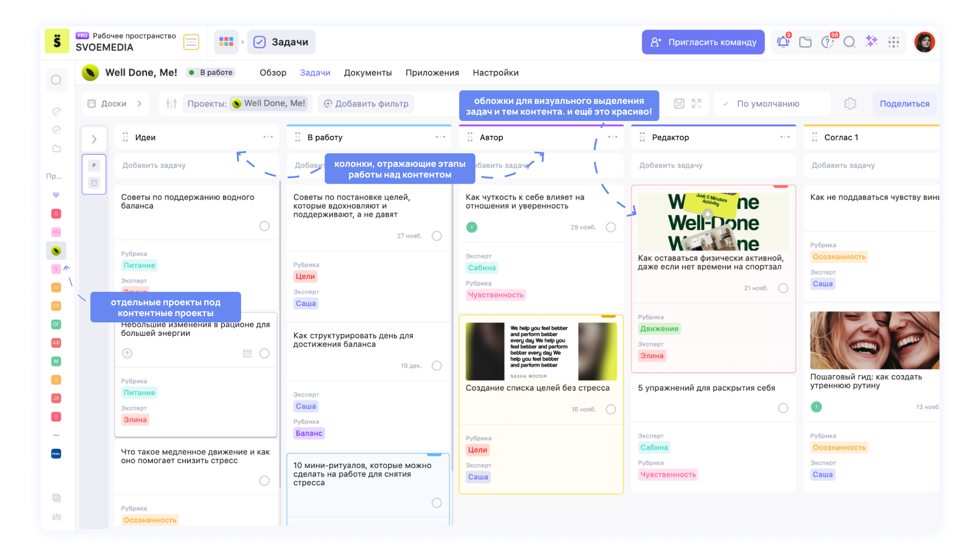Click the folder icon in top bar
Viewport: 980px width, 558px height.
point(805,42)
